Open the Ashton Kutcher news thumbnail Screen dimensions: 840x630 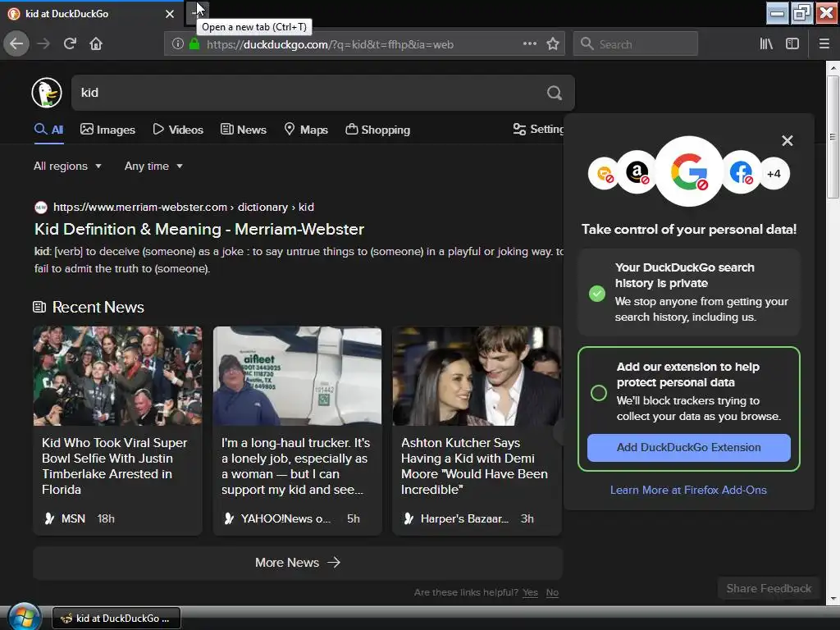(x=477, y=376)
